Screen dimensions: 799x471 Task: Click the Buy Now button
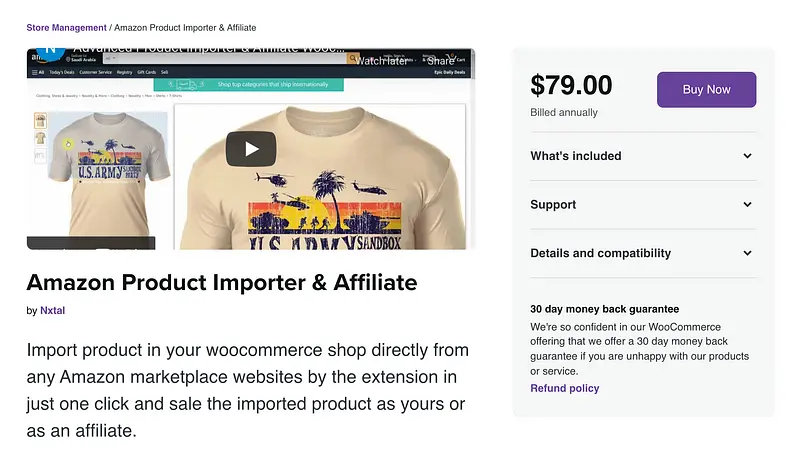tap(706, 90)
